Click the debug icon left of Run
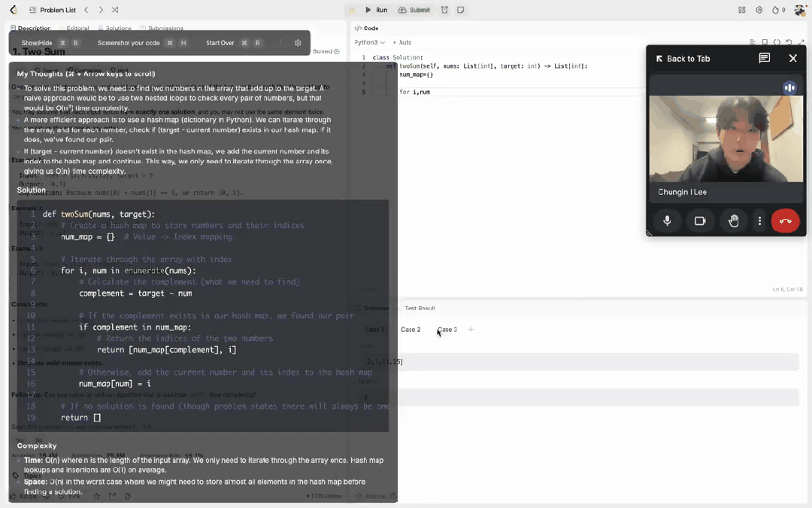The image size is (812, 508). tap(352, 10)
